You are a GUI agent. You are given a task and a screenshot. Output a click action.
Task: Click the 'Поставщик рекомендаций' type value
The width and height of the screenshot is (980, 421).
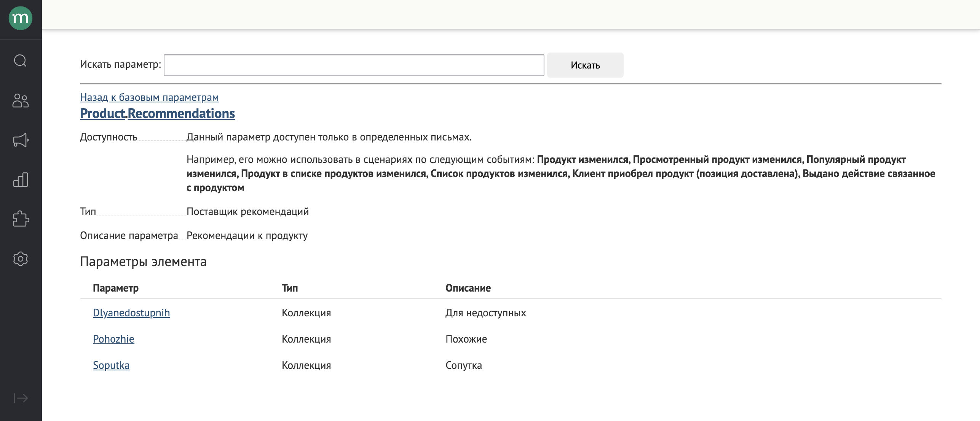pos(247,212)
